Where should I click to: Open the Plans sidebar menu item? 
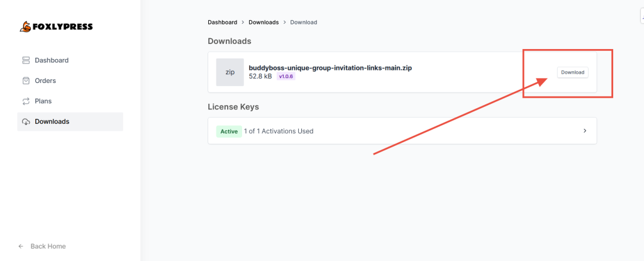coord(43,101)
